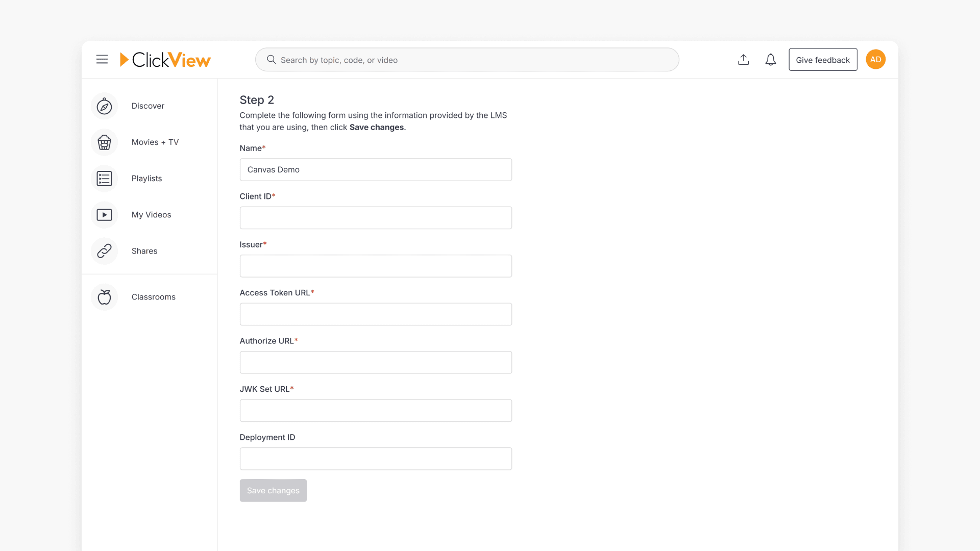The image size is (980, 551).
Task: Navigate to Discover in the sidebar
Action: 148,106
